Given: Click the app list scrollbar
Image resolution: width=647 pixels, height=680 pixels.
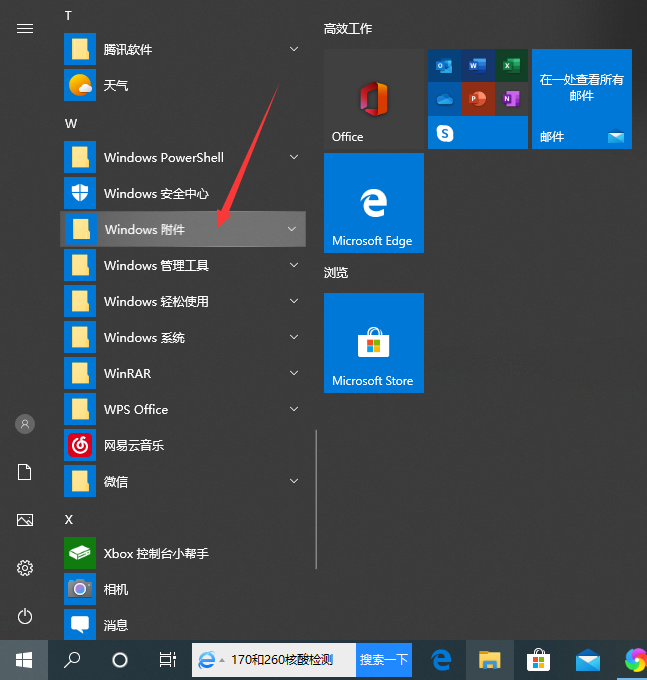Looking at the screenshot, I should tap(316, 499).
